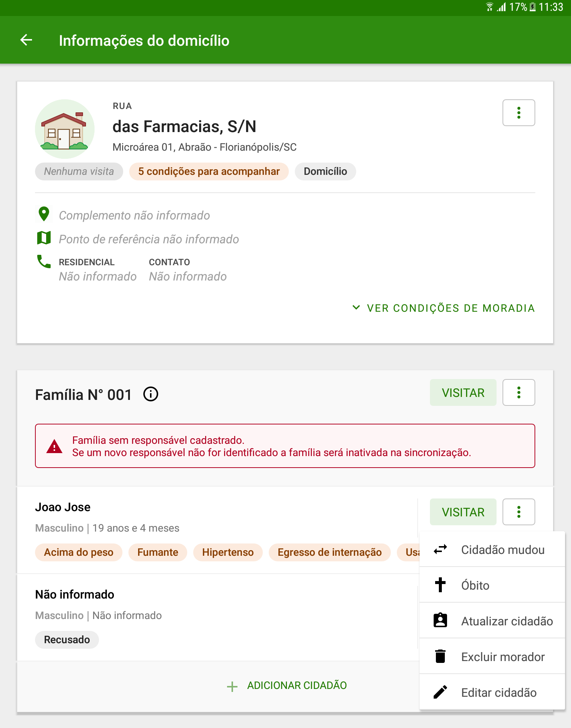
Task: Click the location pin icon
Action: click(44, 214)
